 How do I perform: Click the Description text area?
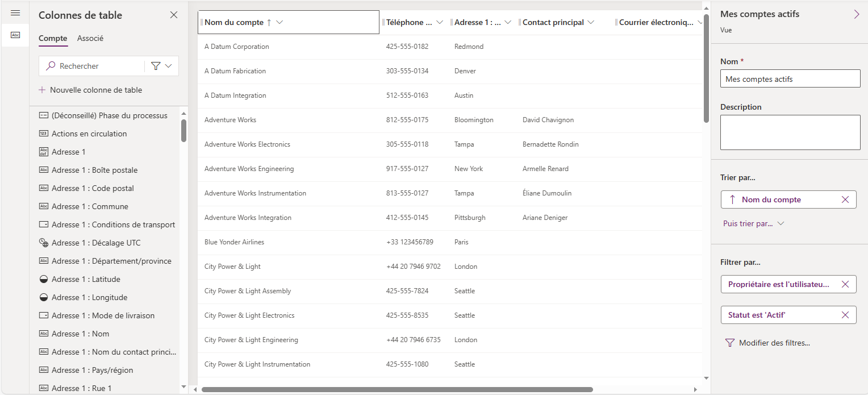790,132
